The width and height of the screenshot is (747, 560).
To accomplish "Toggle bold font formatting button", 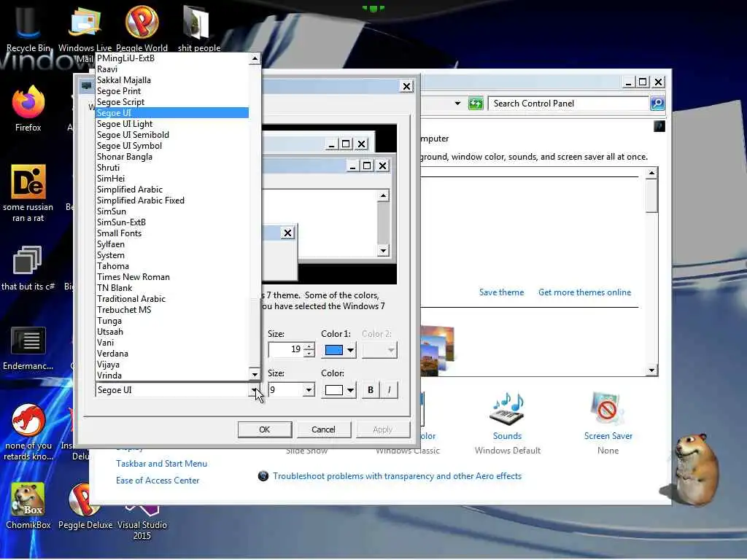I will pos(370,390).
